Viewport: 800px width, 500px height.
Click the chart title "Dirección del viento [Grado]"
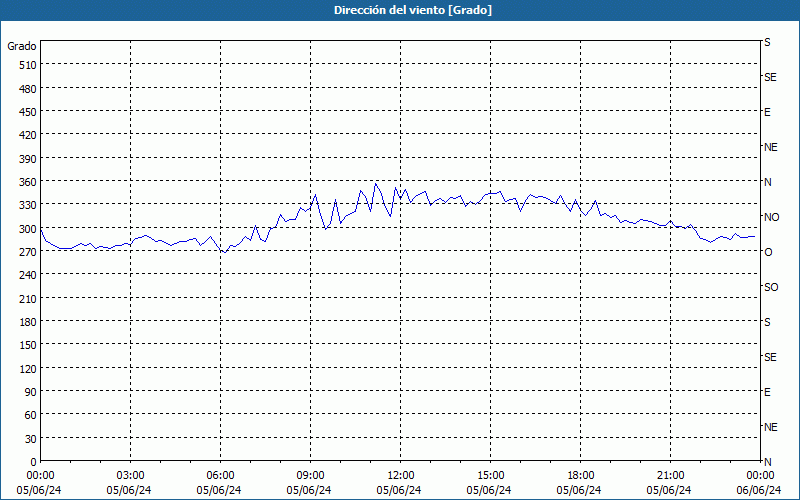click(413, 10)
